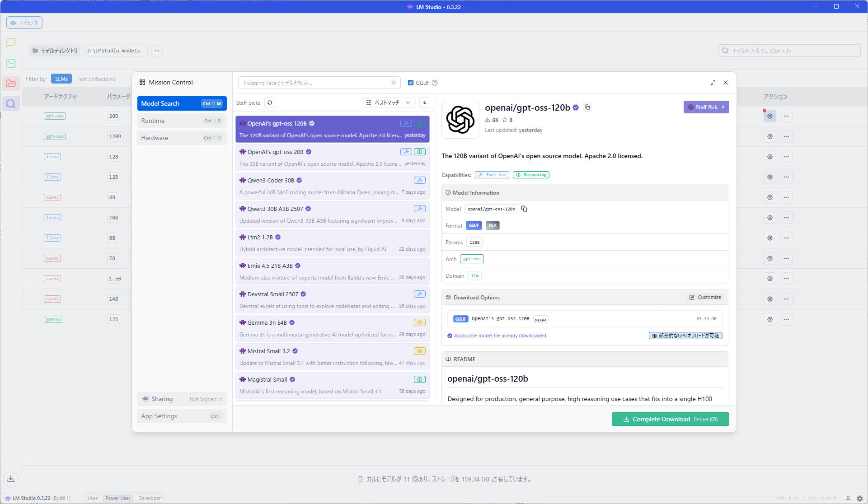Clear the Hugging Face search field
The width and height of the screenshot is (868, 504).
394,83
